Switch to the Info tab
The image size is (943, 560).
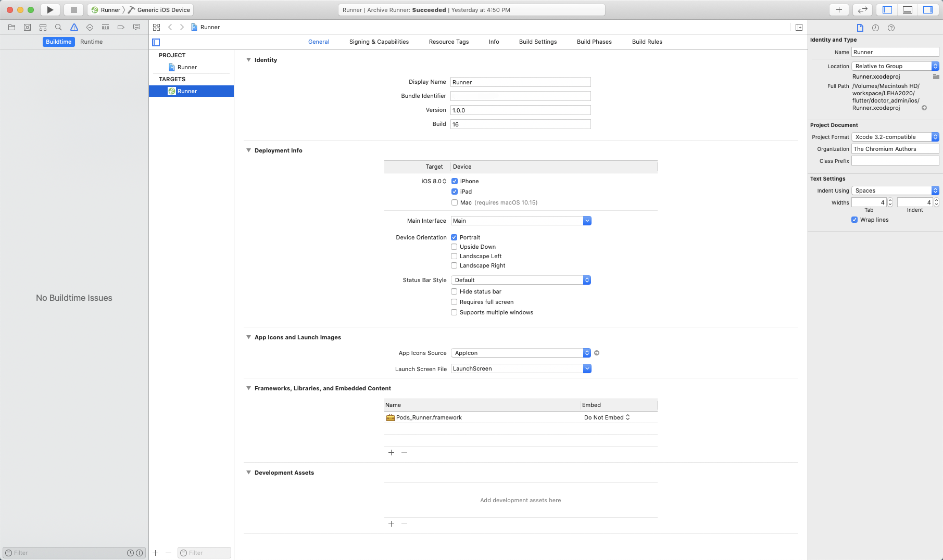pos(494,42)
